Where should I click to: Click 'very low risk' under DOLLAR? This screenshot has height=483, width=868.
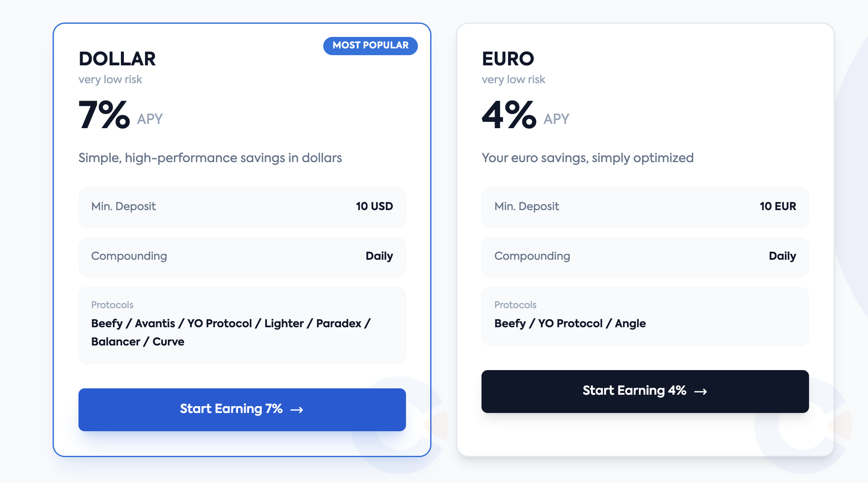110,79
